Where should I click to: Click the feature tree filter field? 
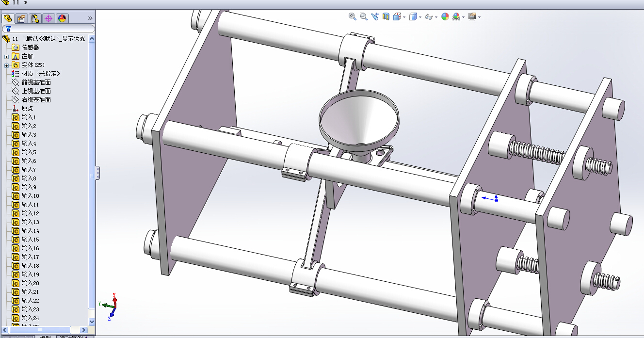48,29
